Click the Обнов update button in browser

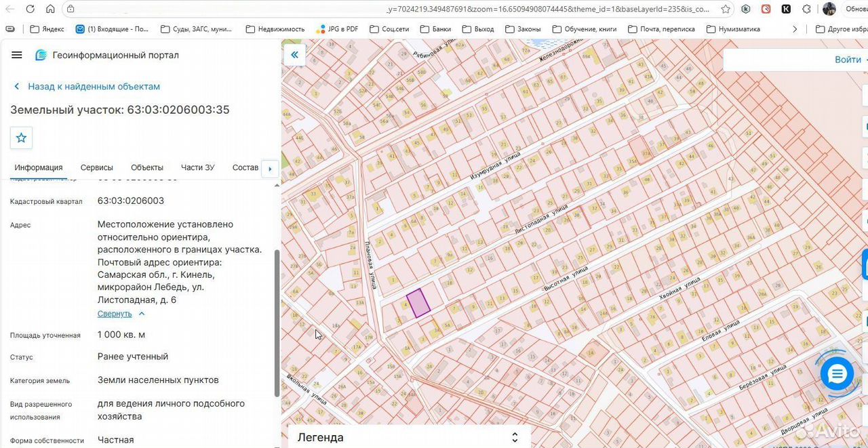[856, 9]
